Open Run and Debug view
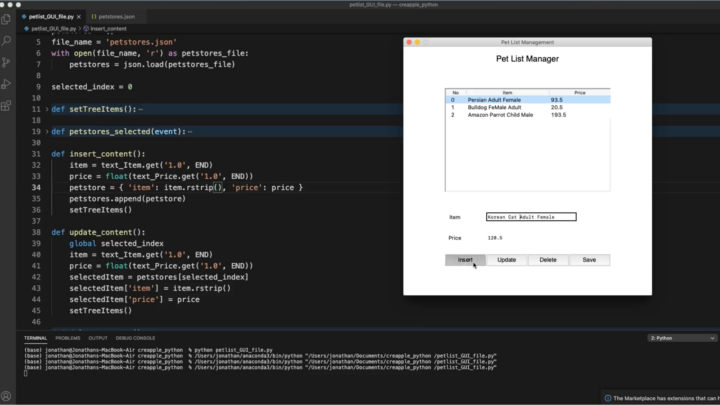The image size is (720, 405). pyautogui.click(x=6, y=84)
